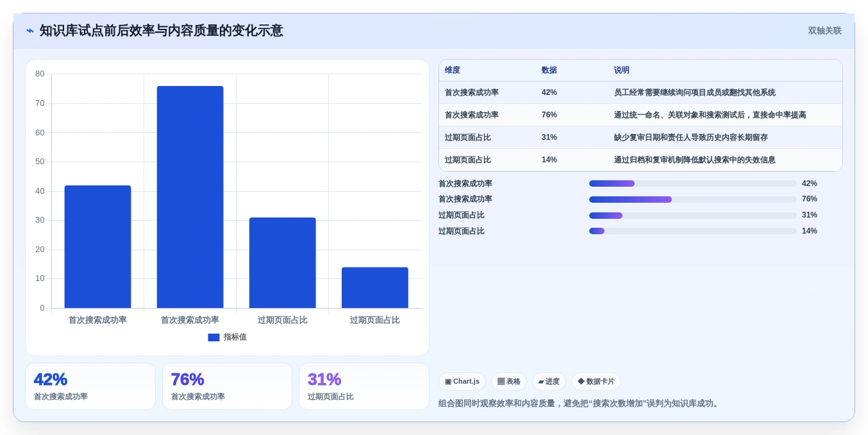Viewport: 868px width, 435px height.
Task: Click the x-axis label under the 76 bar
Action: pos(190,320)
